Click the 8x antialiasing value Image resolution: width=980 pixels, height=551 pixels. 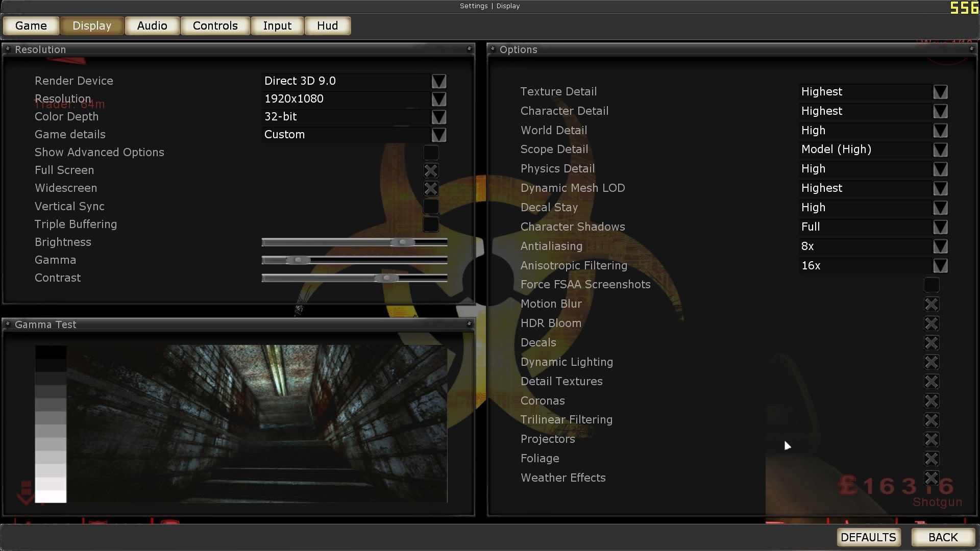807,246
